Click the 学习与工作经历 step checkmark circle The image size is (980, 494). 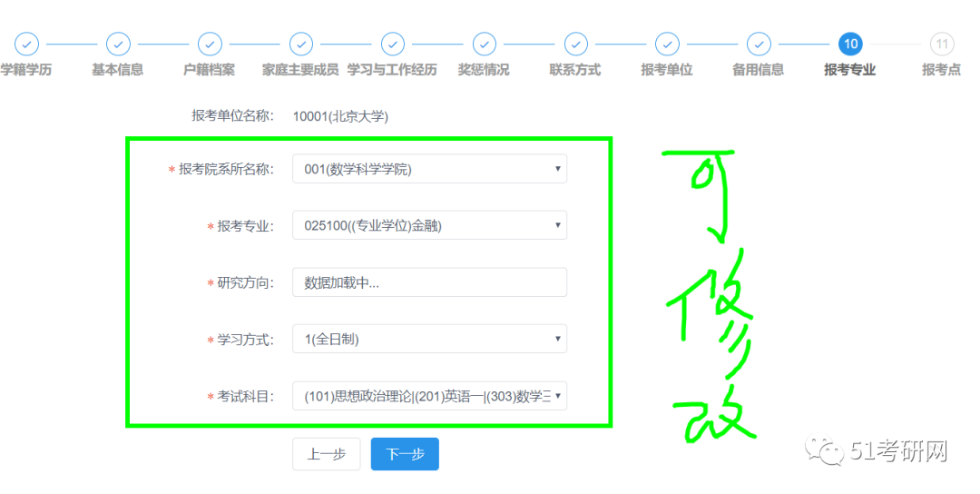pos(393,44)
